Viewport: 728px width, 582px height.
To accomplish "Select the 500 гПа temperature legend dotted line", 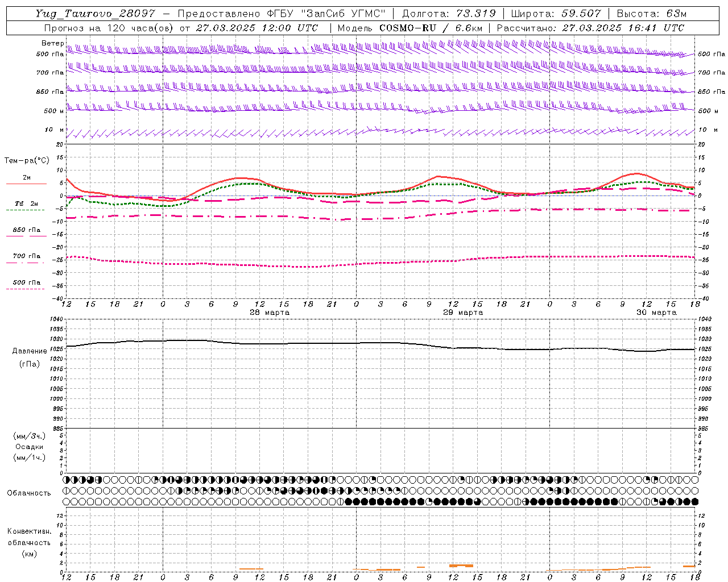I will (x=26, y=289).
